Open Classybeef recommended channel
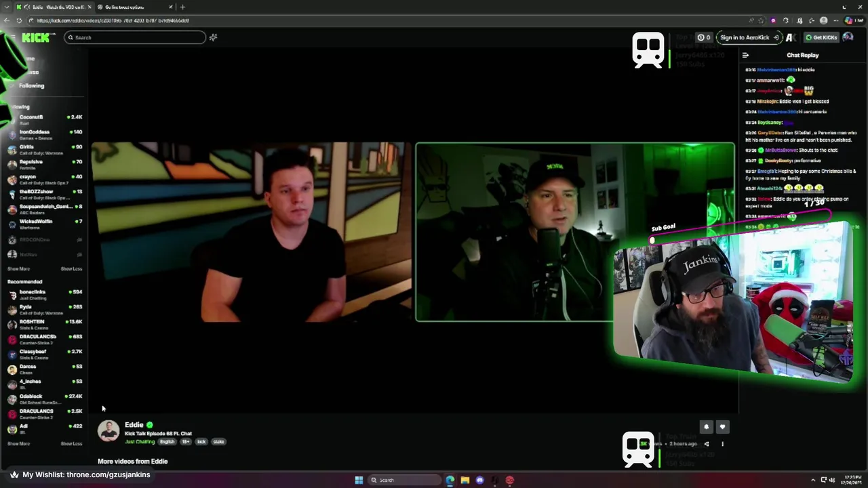The width and height of the screenshot is (868, 488). pos(45,354)
